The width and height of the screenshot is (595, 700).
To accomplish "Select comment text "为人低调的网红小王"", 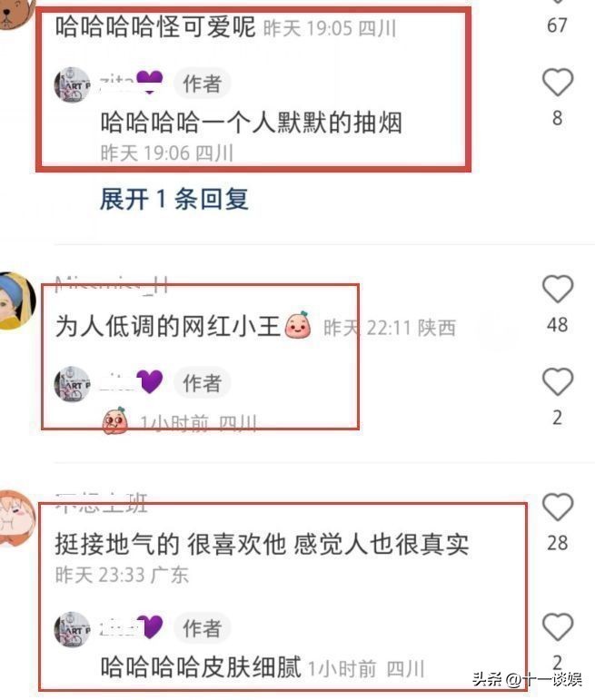I will pos(168,326).
